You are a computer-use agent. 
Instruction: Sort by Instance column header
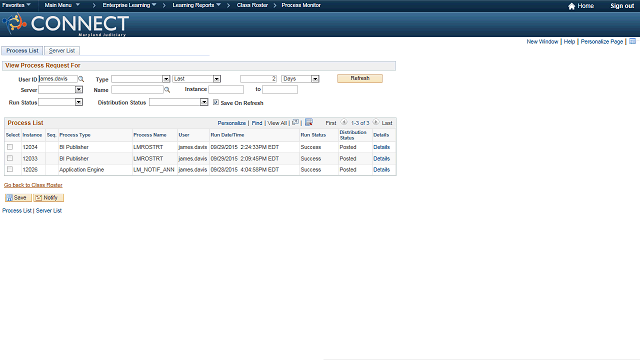pos(32,135)
